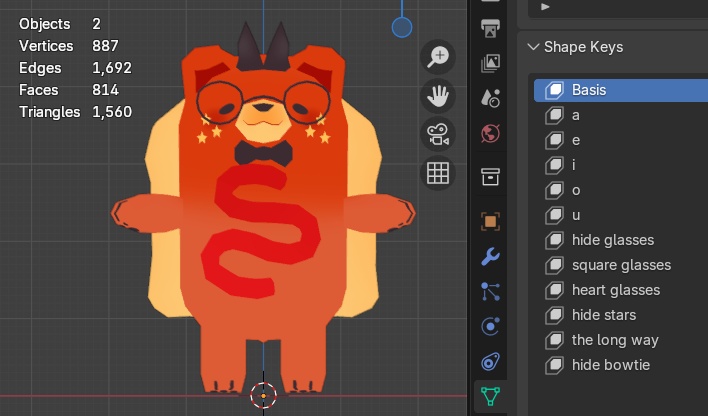Open the Scene properties tab

point(490,98)
